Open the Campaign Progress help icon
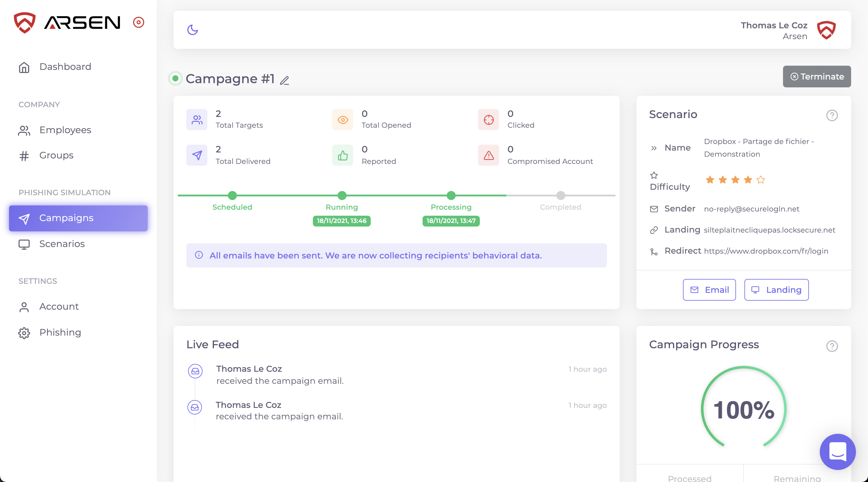This screenshot has height=482, width=868. [832, 346]
